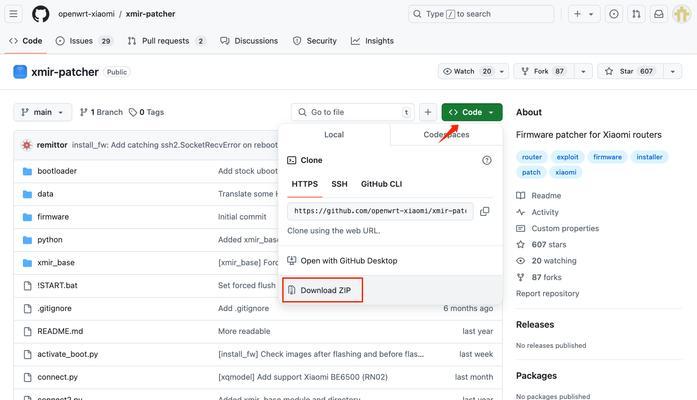Open the issues shortcut icon in header
The height and width of the screenshot is (400, 697).
coord(613,14)
